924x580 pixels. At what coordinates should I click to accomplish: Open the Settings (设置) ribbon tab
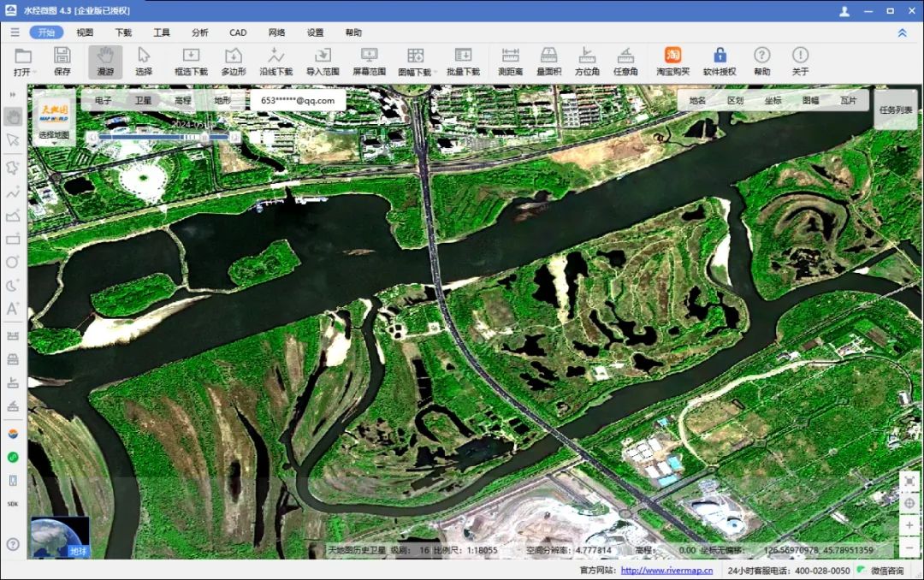tap(315, 33)
